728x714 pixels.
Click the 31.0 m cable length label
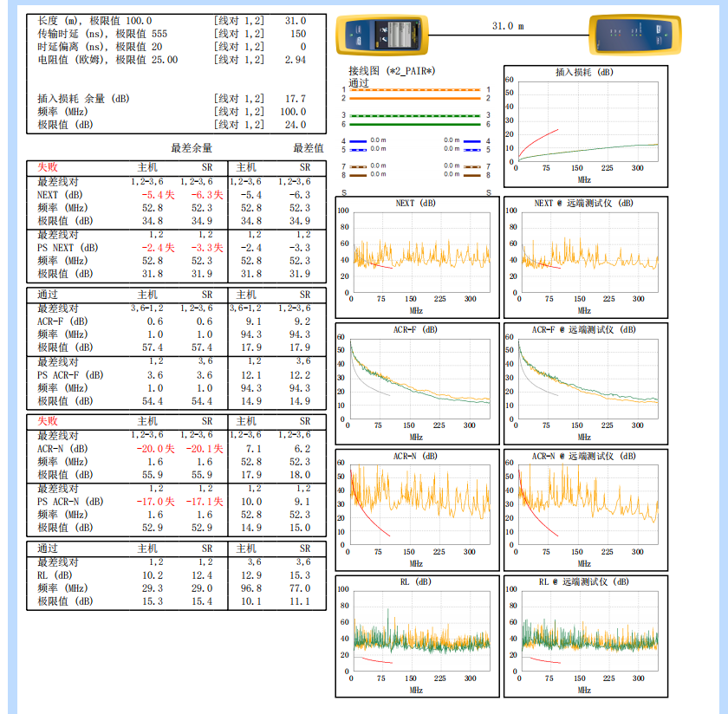[x=508, y=26]
